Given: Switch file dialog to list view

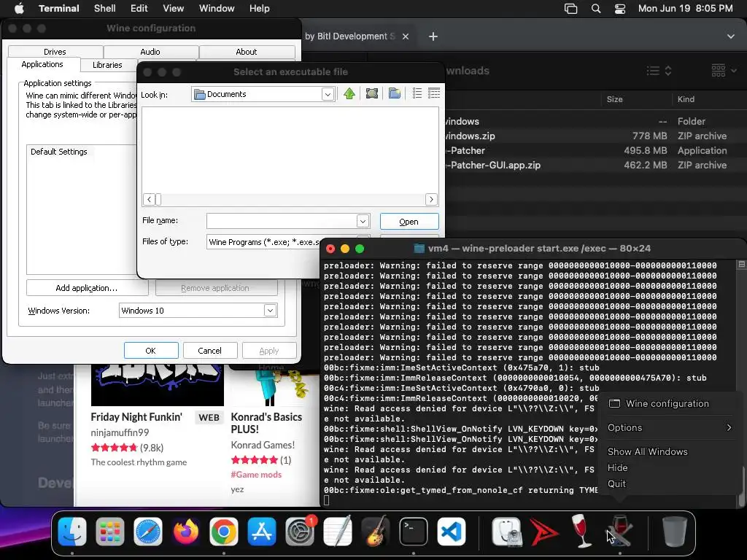Looking at the screenshot, I should [417, 94].
